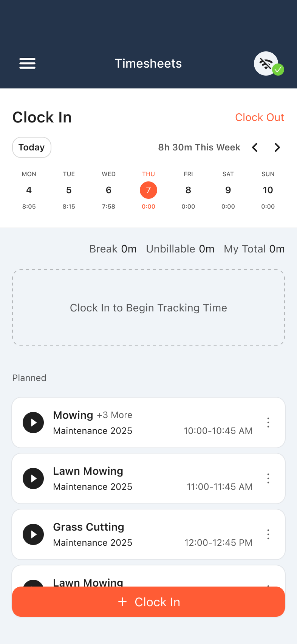Open options for 11:00 Lawn Mowing
297x644 pixels.
click(x=268, y=478)
